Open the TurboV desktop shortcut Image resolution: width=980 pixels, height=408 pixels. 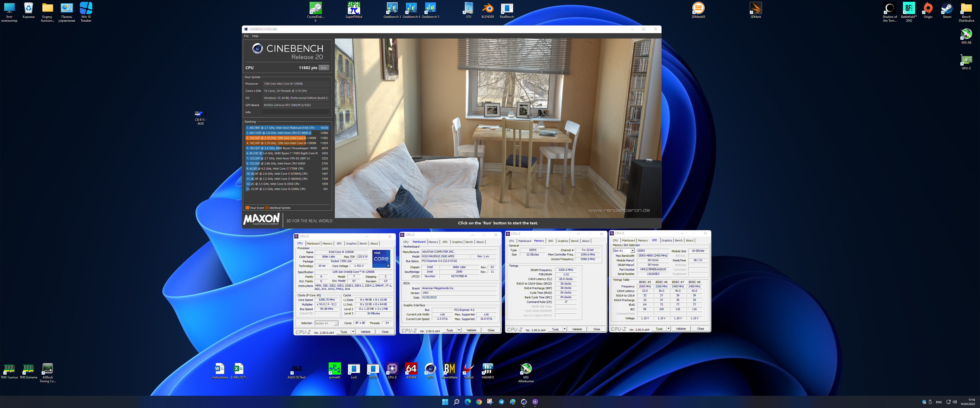point(468,371)
